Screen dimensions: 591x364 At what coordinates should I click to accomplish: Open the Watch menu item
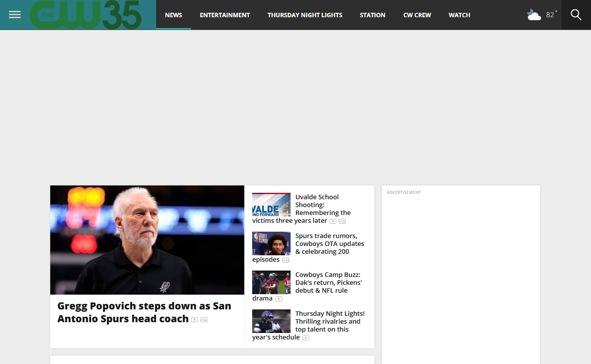460,15
